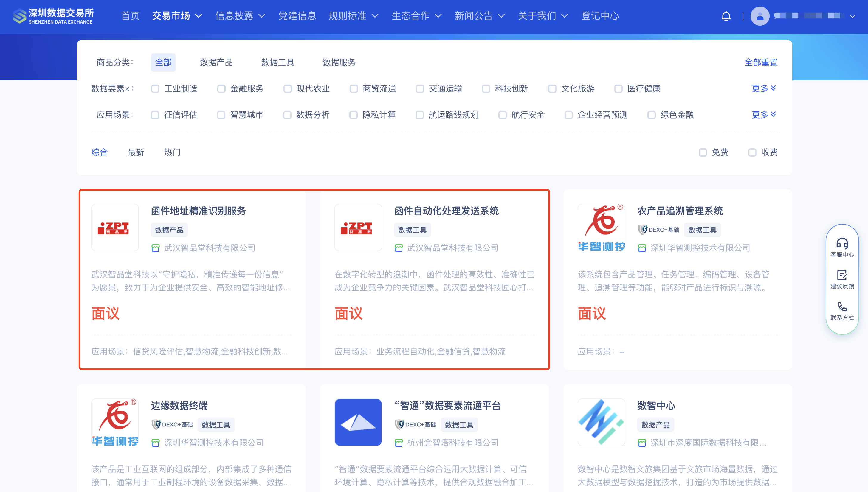Click the suggestion feedback edit icon
This screenshot has height=492, width=868.
[x=842, y=275]
